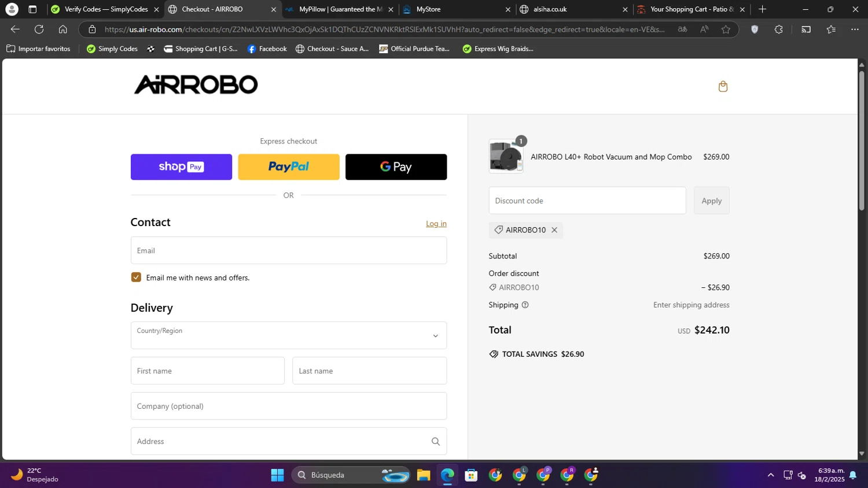
Task: Click the taskbar clock and date
Action: 829,475
